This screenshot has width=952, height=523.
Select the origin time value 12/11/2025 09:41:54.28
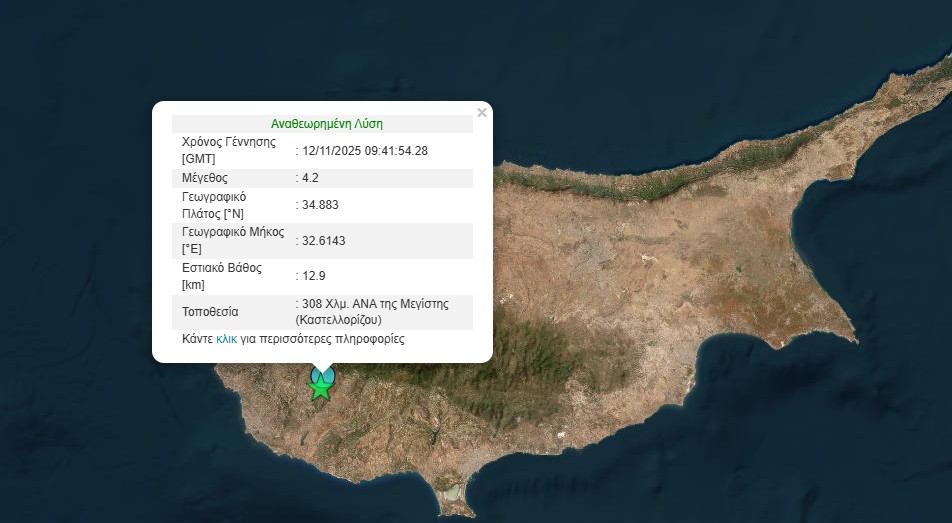[364, 151]
